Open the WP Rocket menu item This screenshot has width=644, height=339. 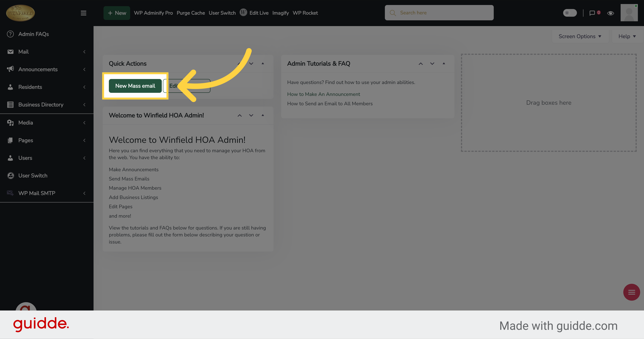point(305,13)
